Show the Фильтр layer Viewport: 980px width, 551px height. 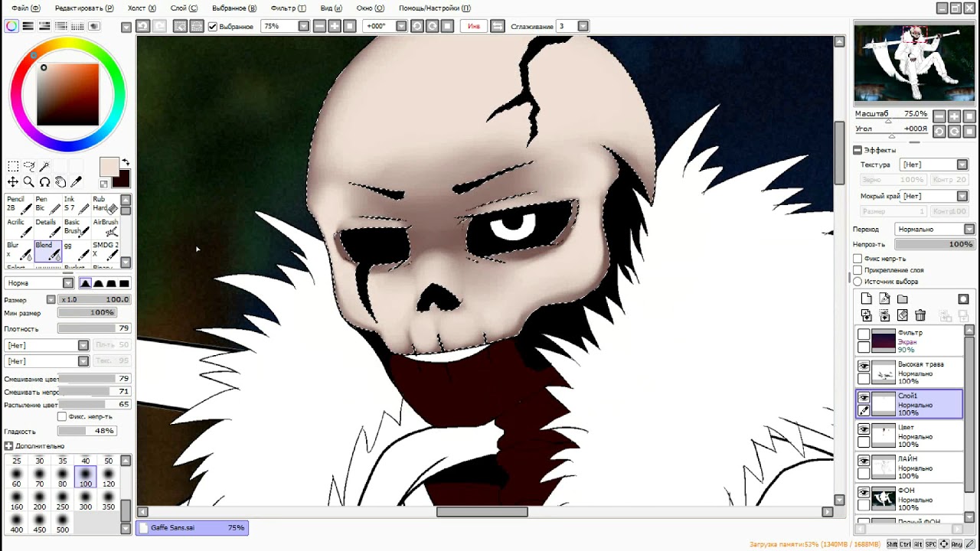(864, 334)
